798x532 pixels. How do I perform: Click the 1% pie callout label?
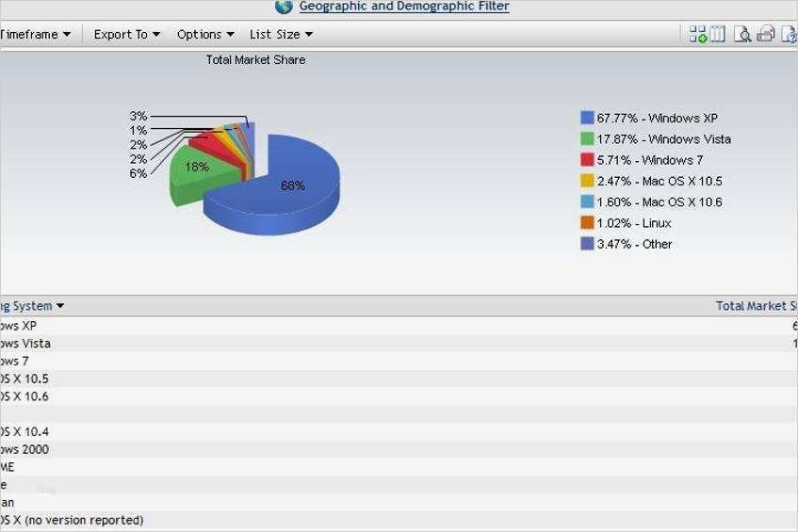(138, 130)
